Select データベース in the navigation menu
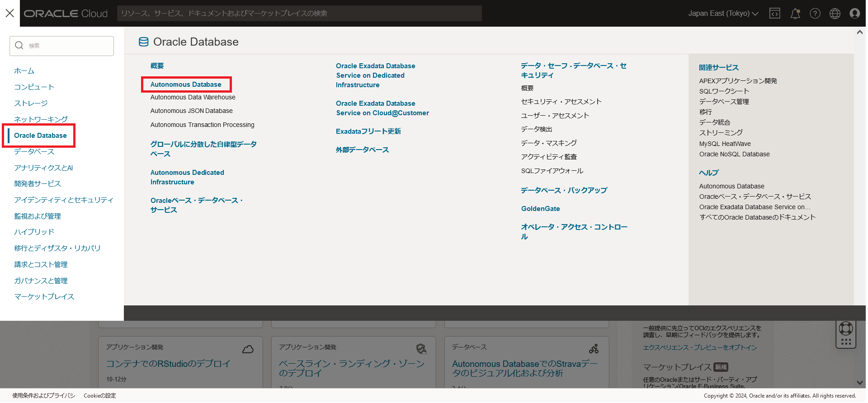 pyautogui.click(x=34, y=152)
